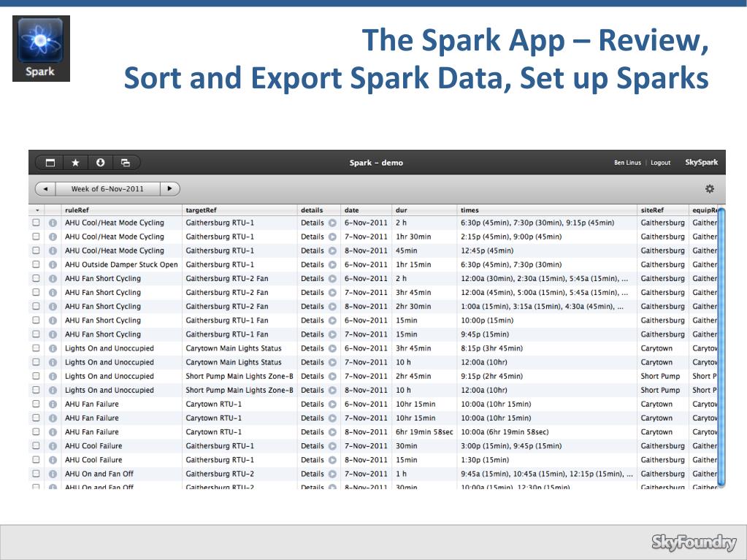Viewport: 747px width, 560px height.
Task: Click the multiple windows icon in toolbar
Action: (126, 163)
